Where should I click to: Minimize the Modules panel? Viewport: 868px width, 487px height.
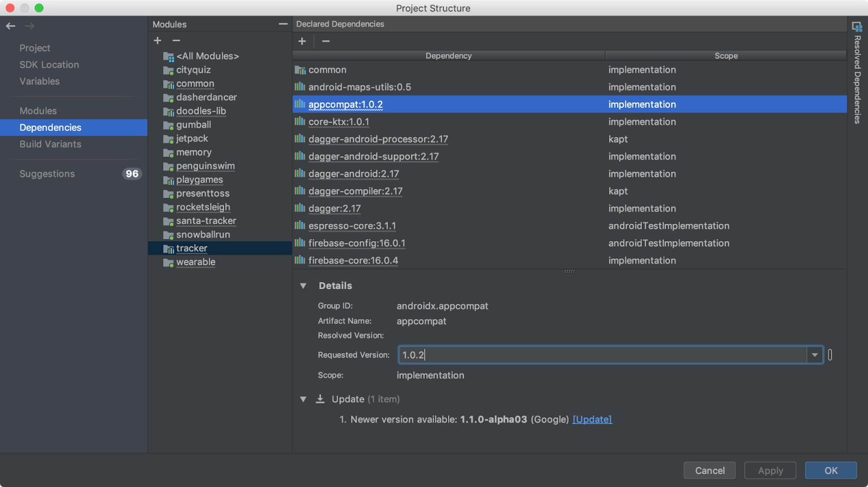(283, 24)
